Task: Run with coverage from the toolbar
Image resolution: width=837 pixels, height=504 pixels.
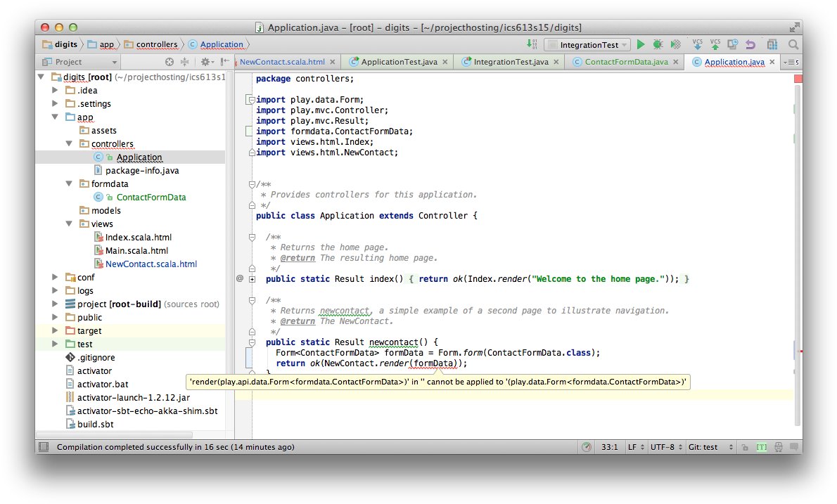Action: [675, 44]
